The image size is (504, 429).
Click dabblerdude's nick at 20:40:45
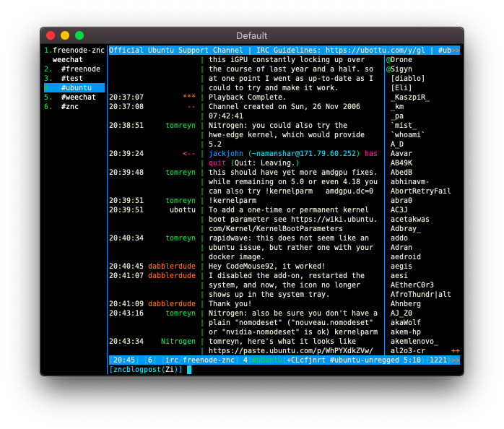point(172,266)
